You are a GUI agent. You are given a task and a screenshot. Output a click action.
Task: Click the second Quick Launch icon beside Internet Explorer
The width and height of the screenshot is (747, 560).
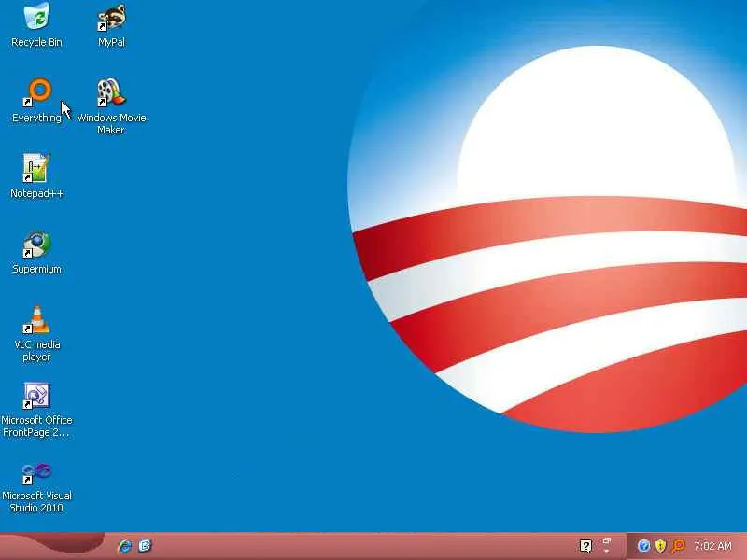pos(145,546)
